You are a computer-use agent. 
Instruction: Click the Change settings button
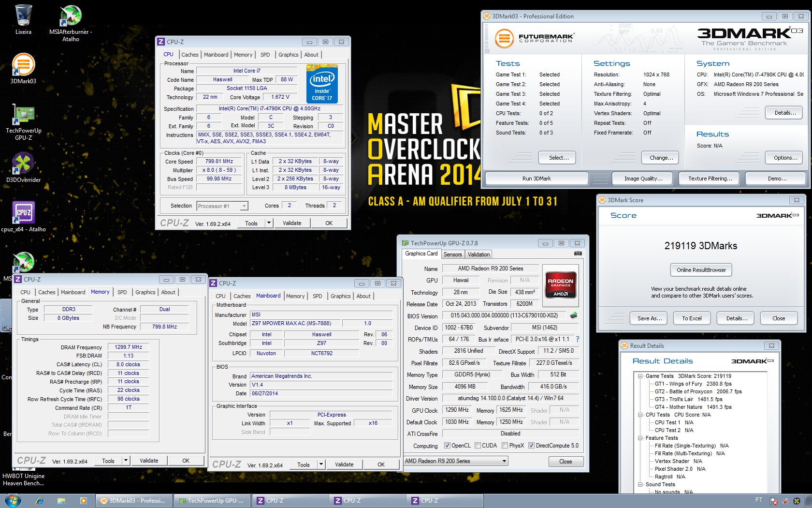(661, 158)
